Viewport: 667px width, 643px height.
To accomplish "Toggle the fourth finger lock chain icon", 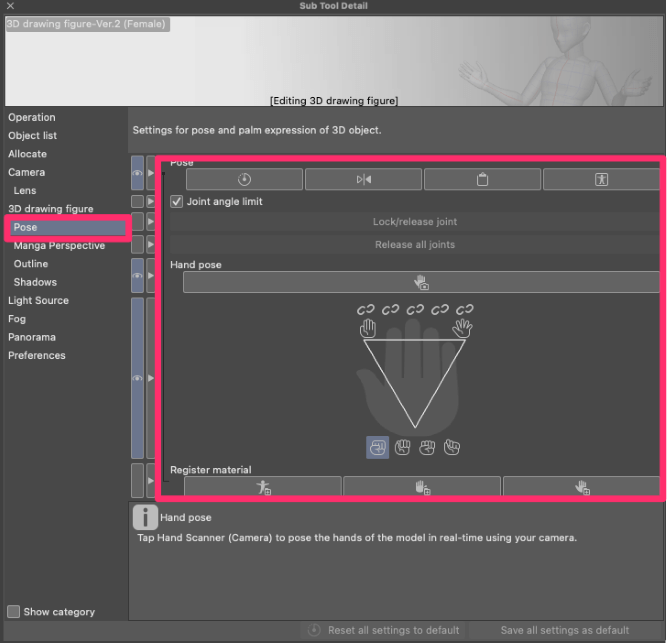I will pos(439,310).
